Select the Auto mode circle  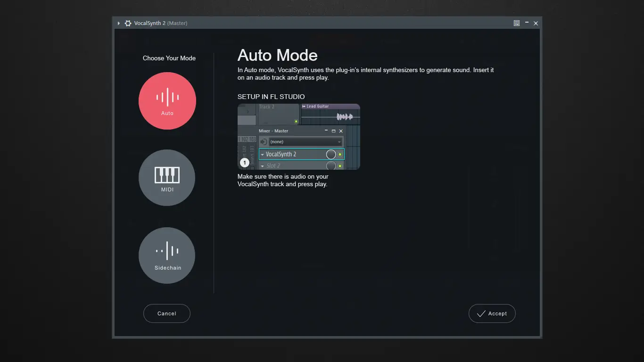(x=167, y=101)
